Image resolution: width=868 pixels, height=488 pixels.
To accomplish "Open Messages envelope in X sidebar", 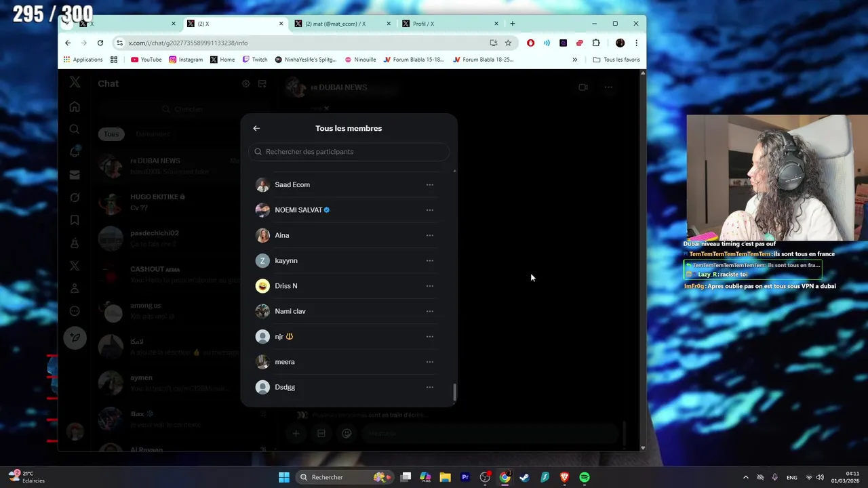I will [x=75, y=175].
